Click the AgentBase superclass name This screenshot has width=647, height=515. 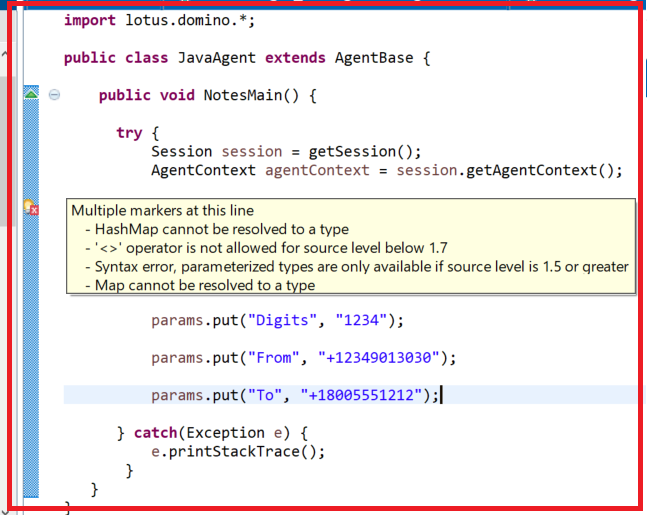pyautogui.click(x=374, y=58)
